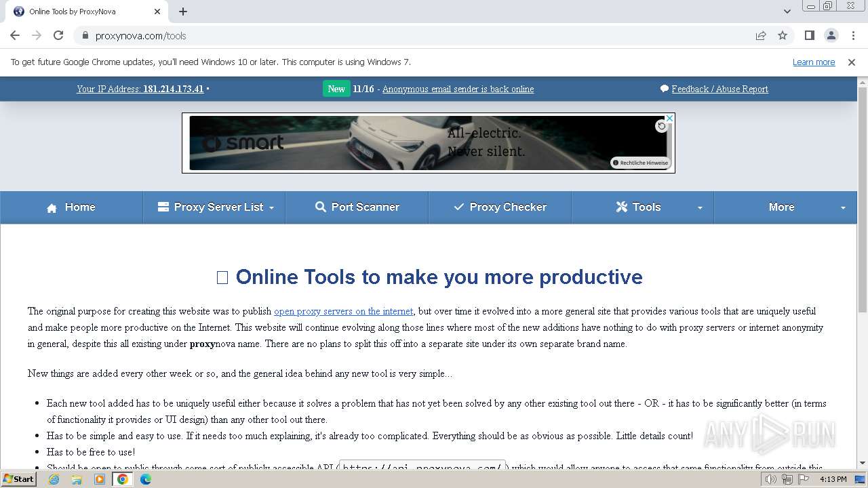The image size is (868, 488).
Task: Click Your IP Address link
Action: 140,89
